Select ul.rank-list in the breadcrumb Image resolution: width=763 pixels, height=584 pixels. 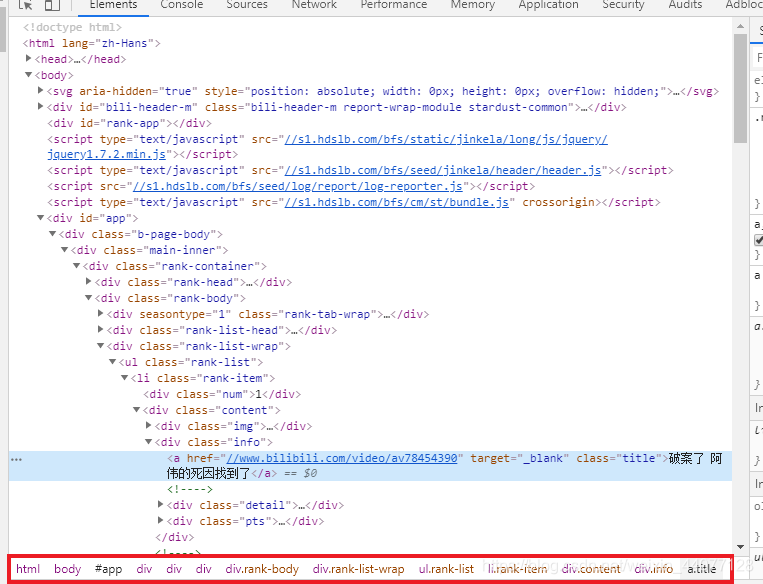pos(446,569)
